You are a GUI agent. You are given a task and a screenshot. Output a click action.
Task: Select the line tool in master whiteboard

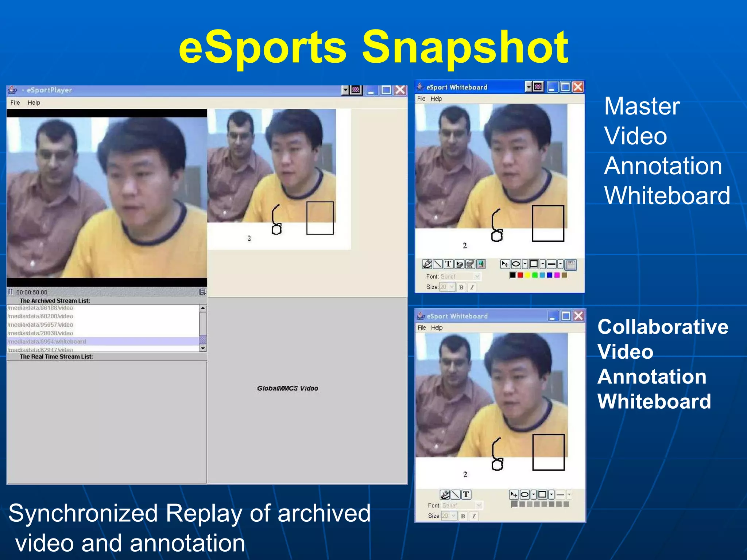438,264
